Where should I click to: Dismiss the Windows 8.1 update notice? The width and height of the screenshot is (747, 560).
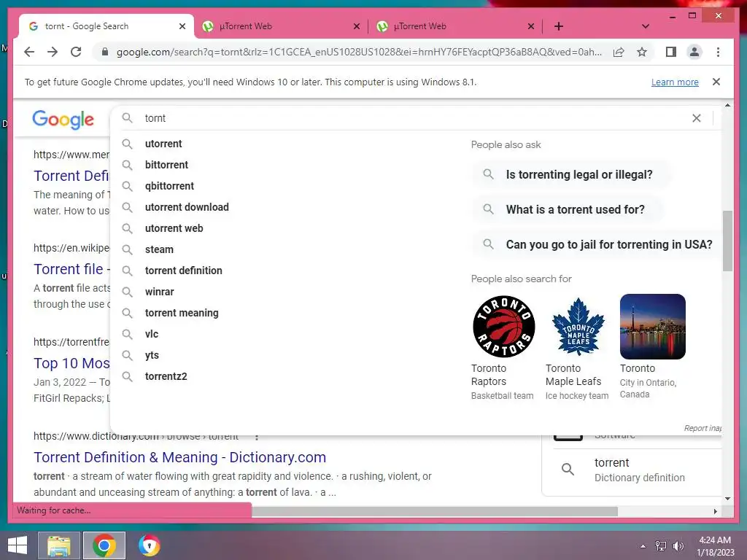click(x=716, y=82)
